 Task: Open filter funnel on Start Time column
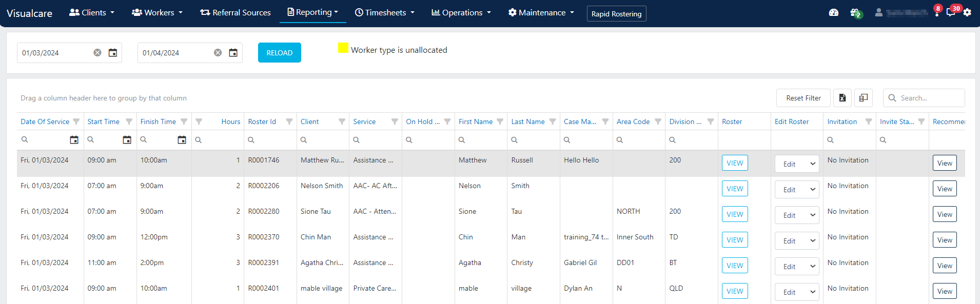point(129,121)
